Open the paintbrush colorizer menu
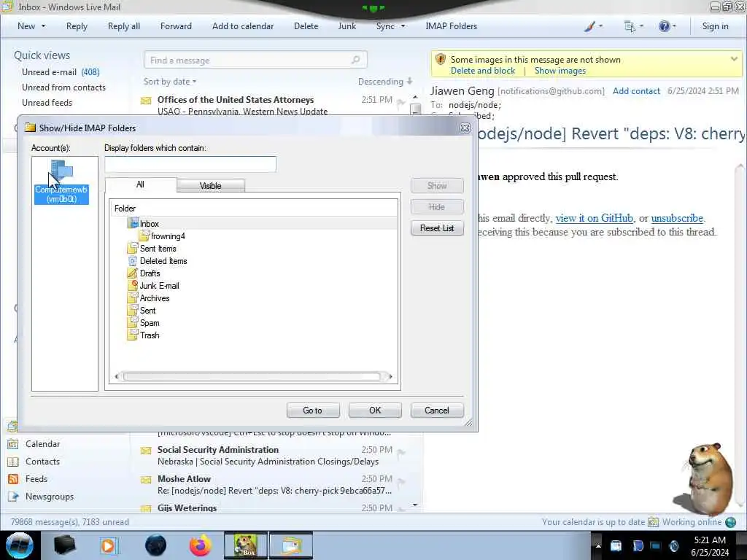Screen dimensions: 747x560 pyautogui.click(x=593, y=26)
